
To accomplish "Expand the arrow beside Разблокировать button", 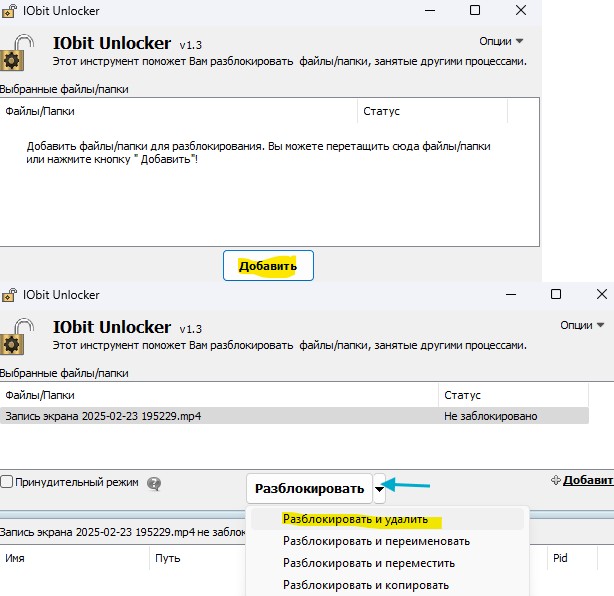I will pos(379,488).
